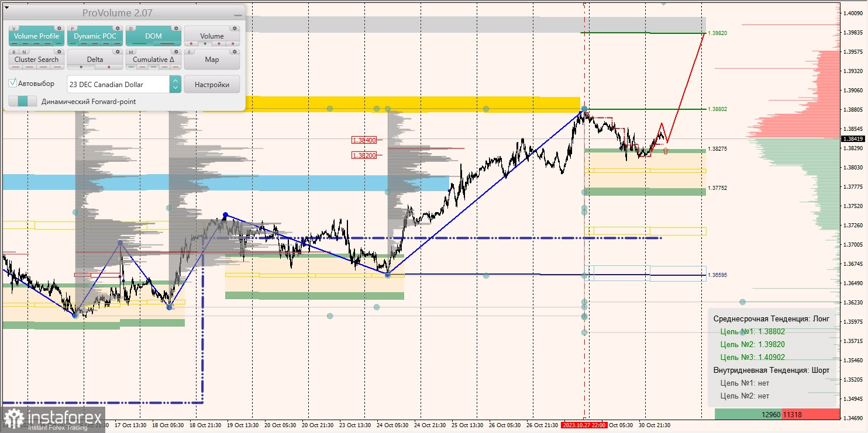This screenshot has height=433, width=868.
Task: Open the Настройки settings button
Action: click(x=212, y=84)
